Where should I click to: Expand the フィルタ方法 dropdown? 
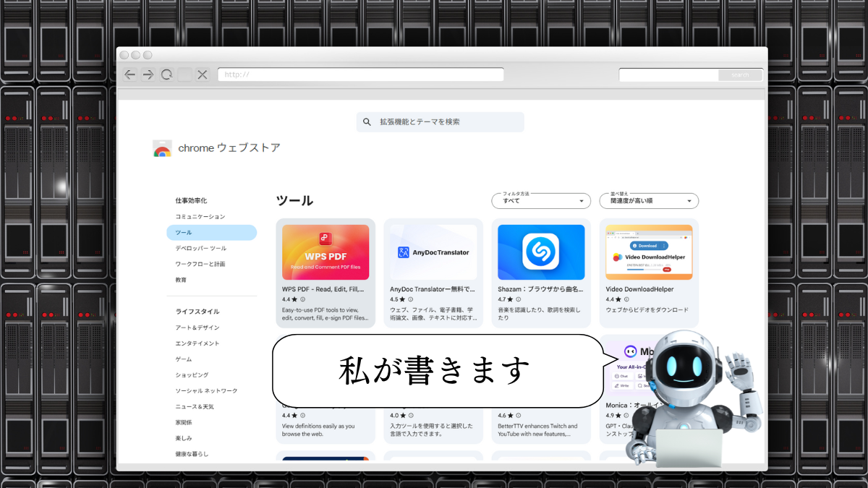(542, 201)
